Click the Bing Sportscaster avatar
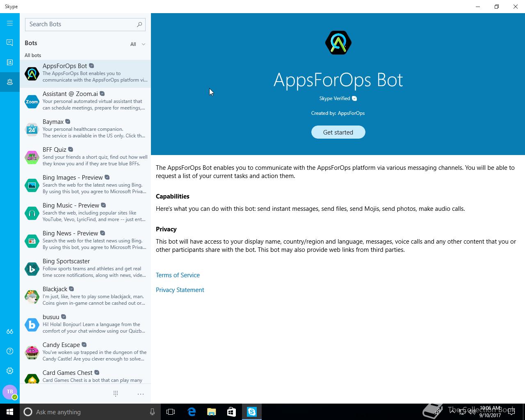This screenshot has height=420, width=525. [x=32, y=269]
